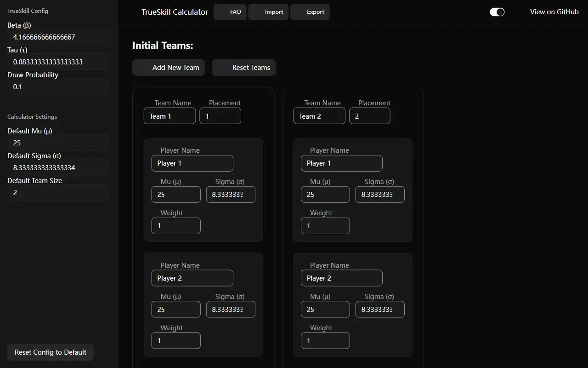The width and height of the screenshot is (588, 368).
Task: Edit Team 1's Placement field
Action: [x=220, y=116]
